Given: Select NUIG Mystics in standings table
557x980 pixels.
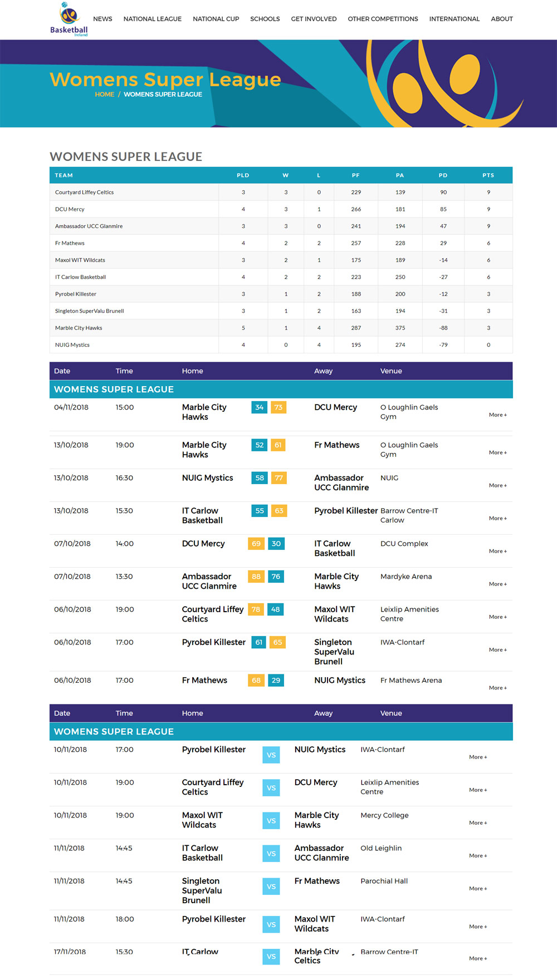Looking at the screenshot, I should [x=72, y=345].
